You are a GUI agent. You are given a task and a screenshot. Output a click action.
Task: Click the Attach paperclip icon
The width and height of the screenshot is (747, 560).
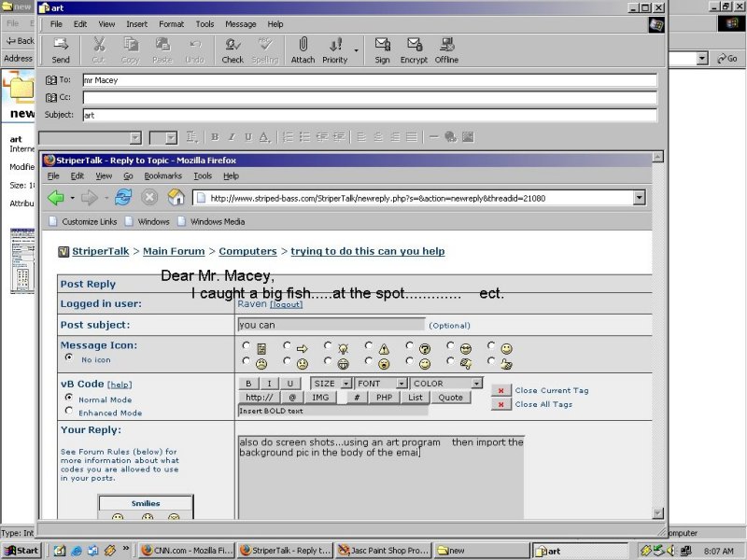pos(303,49)
